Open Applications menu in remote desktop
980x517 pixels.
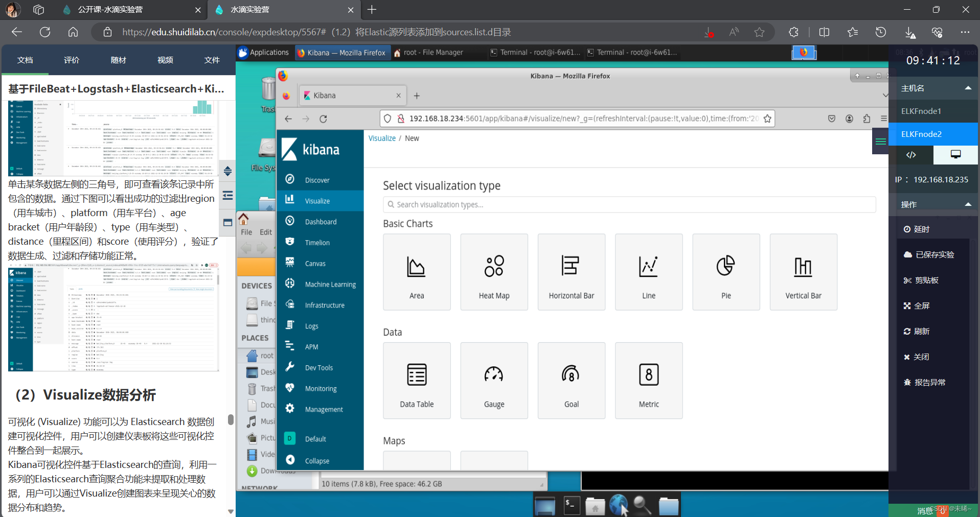pyautogui.click(x=264, y=52)
